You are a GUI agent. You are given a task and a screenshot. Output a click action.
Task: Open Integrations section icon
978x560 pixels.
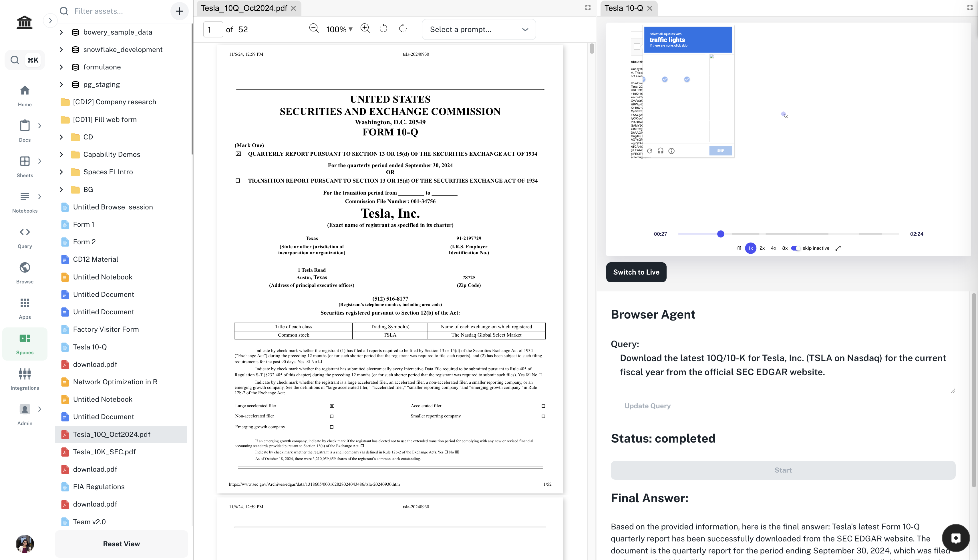click(x=25, y=373)
